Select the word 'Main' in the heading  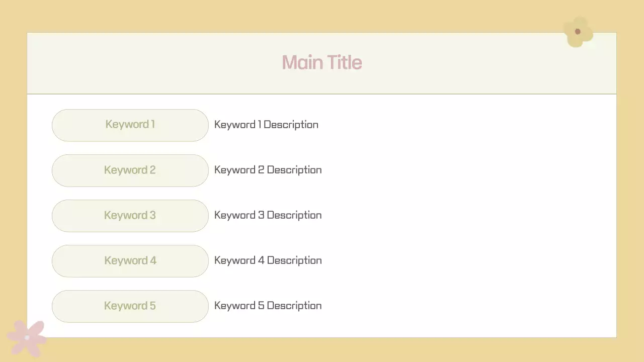point(302,63)
